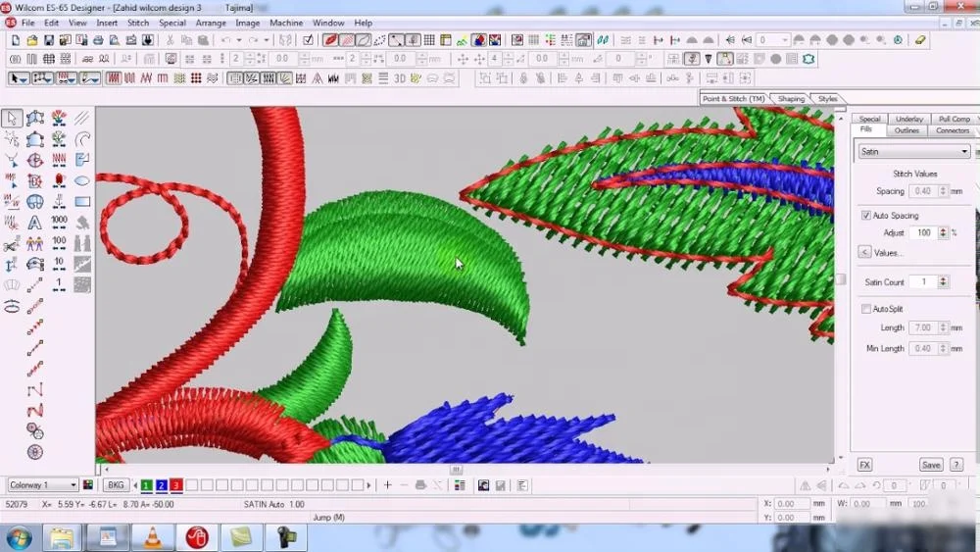Click the Spacing value field
Screen dimensions: 980x552
pyautogui.click(x=923, y=191)
